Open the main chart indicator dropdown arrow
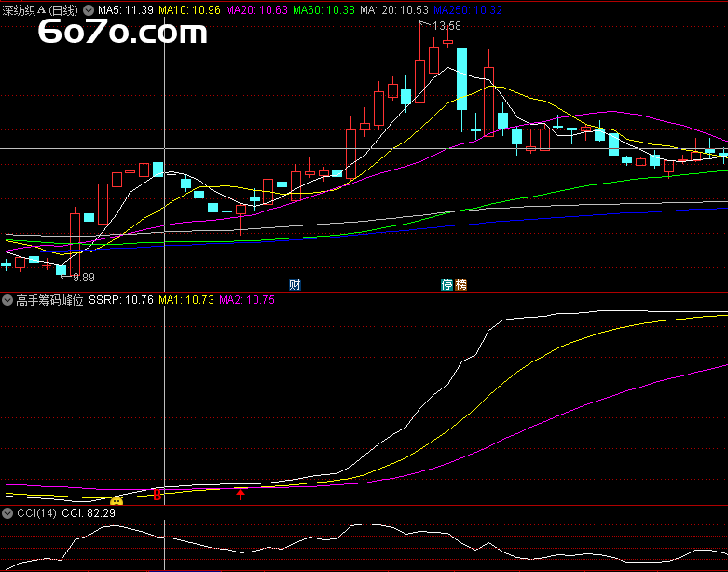 [x=89, y=9]
